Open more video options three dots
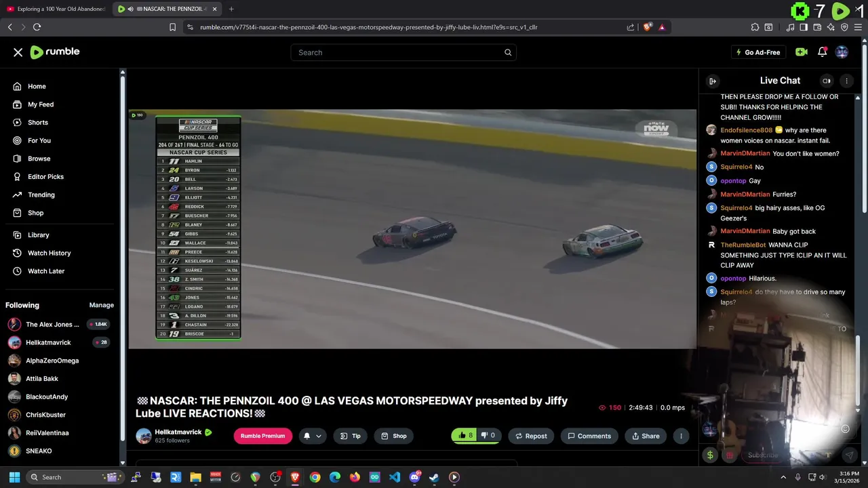Image resolution: width=868 pixels, height=488 pixels. [681, 436]
